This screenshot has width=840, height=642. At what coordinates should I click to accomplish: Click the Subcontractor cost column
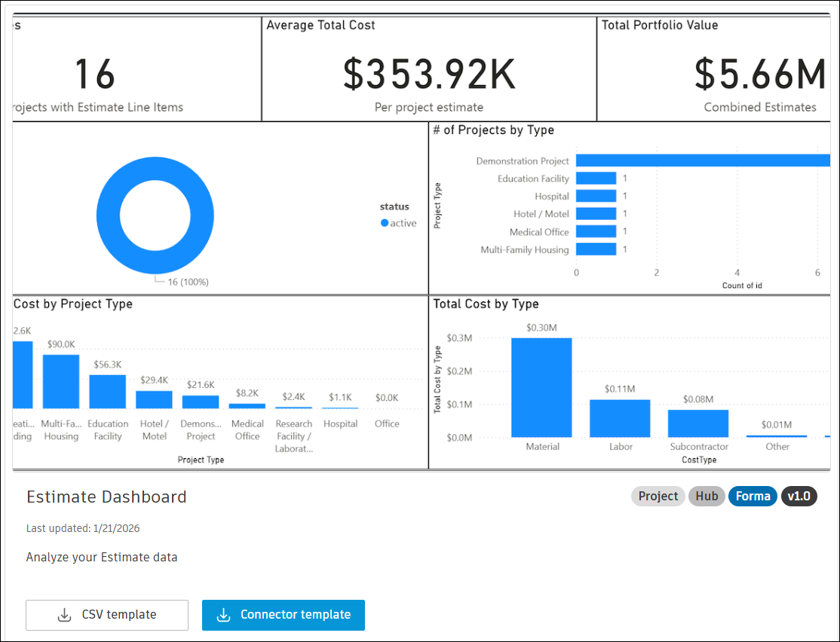698,423
